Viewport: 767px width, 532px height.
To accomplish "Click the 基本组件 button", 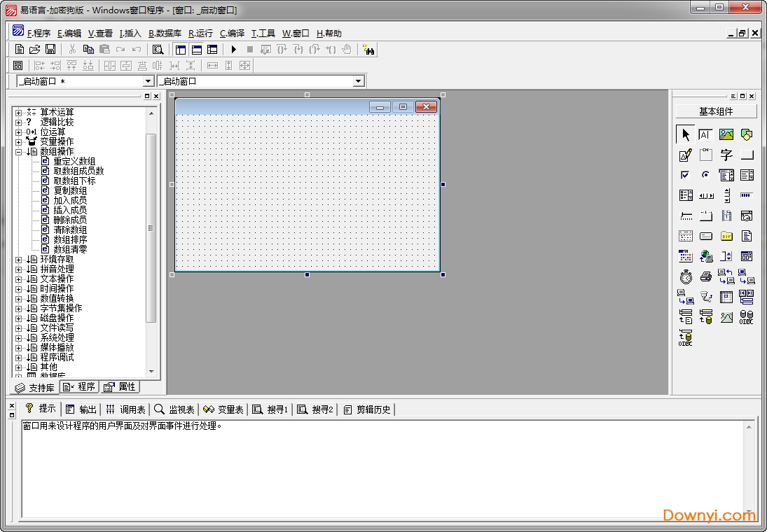I will click(x=716, y=111).
